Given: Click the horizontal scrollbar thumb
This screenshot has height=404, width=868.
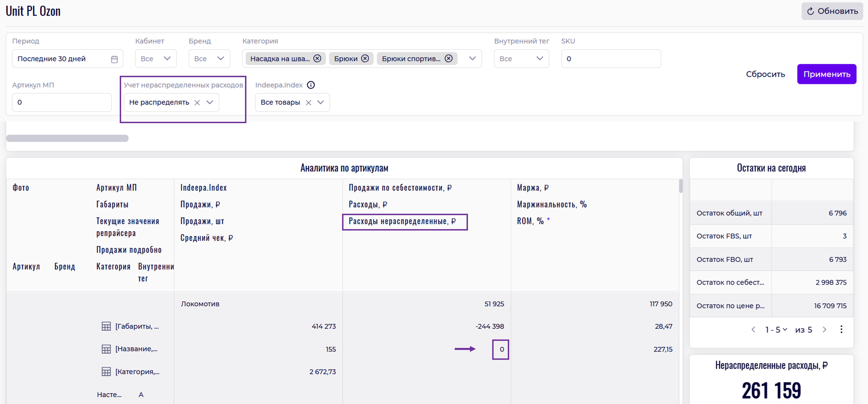Looking at the screenshot, I should [x=67, y=138].
